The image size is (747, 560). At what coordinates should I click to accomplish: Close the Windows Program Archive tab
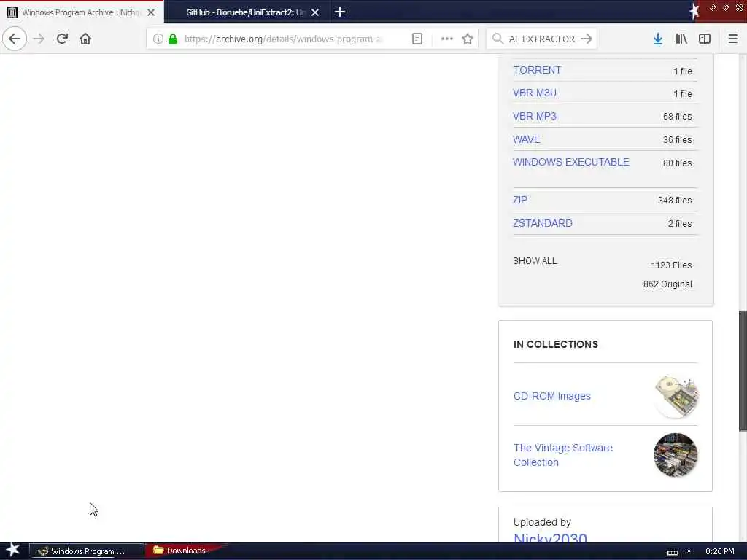(151, 12)
